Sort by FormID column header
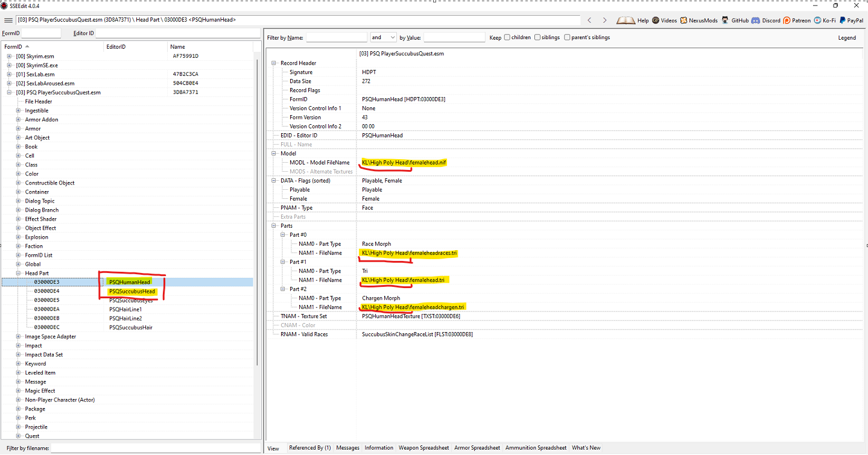Image resolution: width=868 pixels, height=455 pixels. 52,46
